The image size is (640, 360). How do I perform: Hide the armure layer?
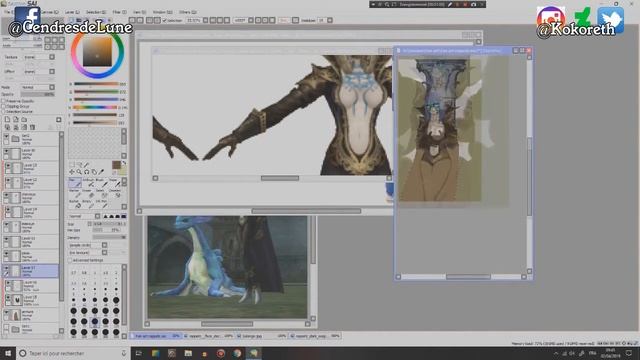[x=6, y=313]
